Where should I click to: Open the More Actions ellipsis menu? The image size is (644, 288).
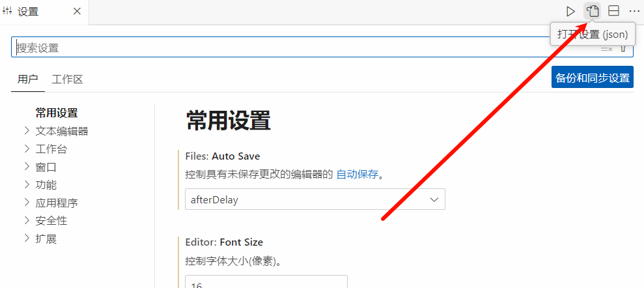coord(634,11)
